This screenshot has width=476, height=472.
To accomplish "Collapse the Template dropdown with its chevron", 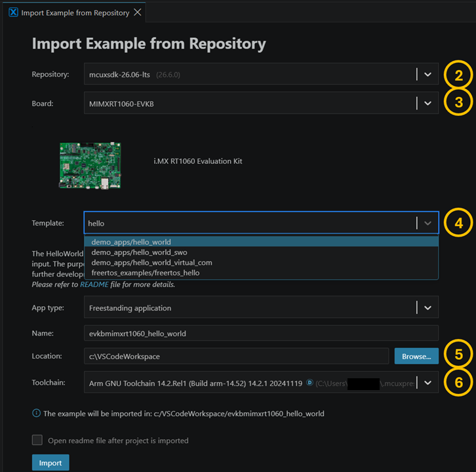I will click(x=427, y=223).
